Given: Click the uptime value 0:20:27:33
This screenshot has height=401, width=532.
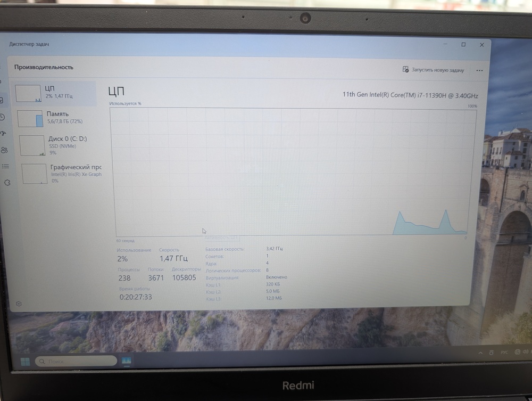Looking at the screenshot, I should pyautogui.click(x=136, y=297).
